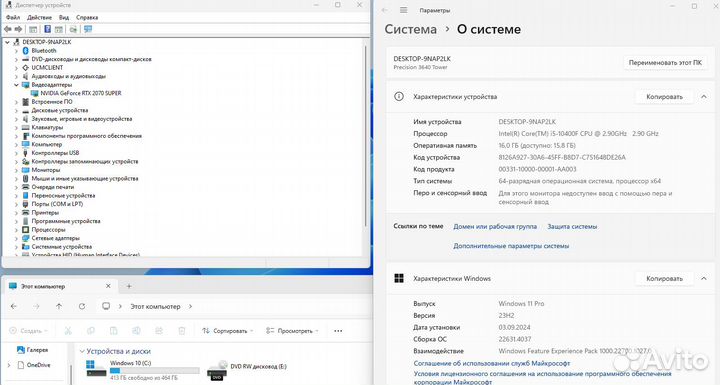This screenshot has width=720, height=385.
Task: Click Cut scissors icon in Explorer toolbar
Action: (68, 331)
